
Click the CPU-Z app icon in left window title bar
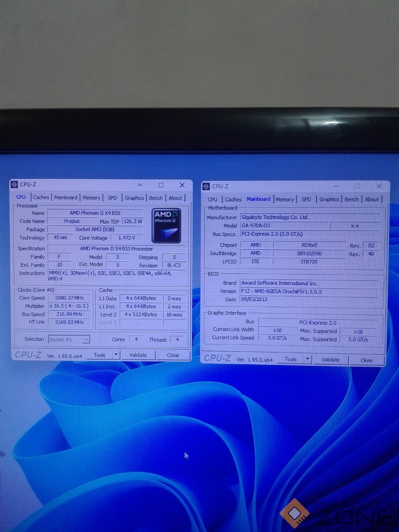point(14,185)
